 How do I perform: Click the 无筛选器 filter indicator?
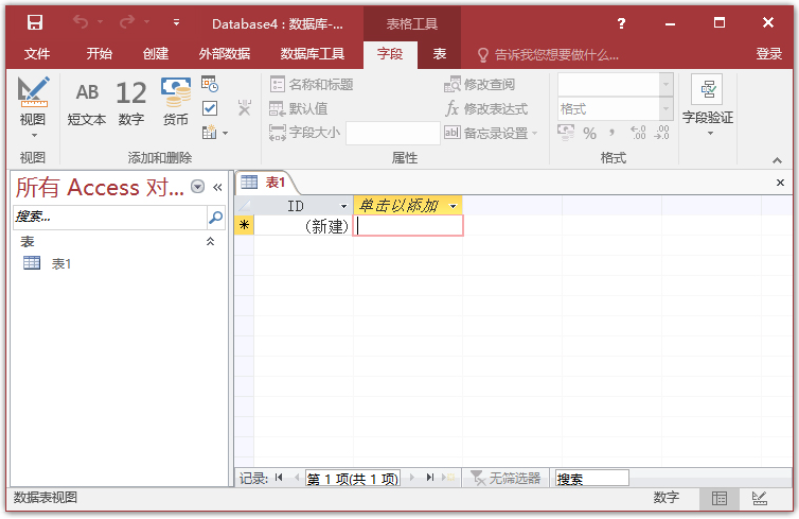click(505, 478)
